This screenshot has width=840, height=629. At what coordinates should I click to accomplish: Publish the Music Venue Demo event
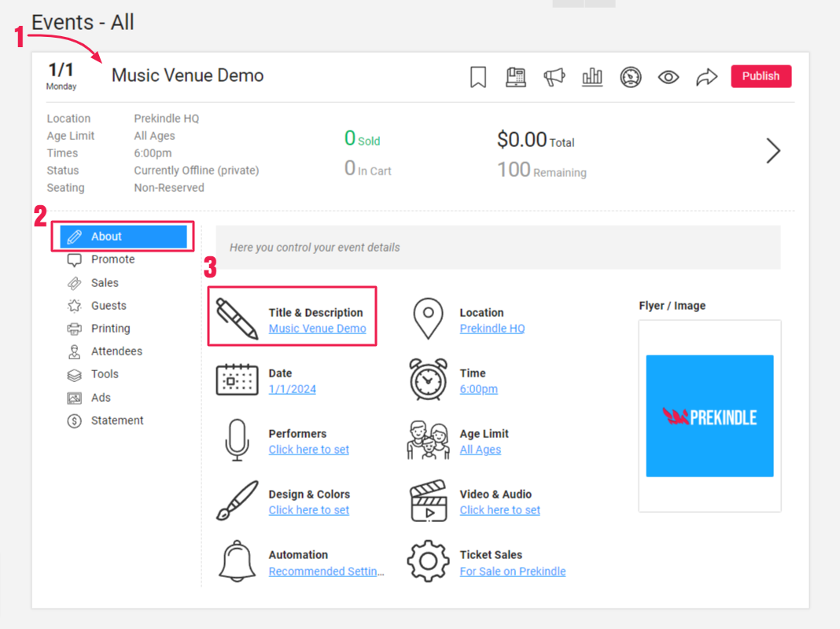pyautogui.click(x=761, y=76)
